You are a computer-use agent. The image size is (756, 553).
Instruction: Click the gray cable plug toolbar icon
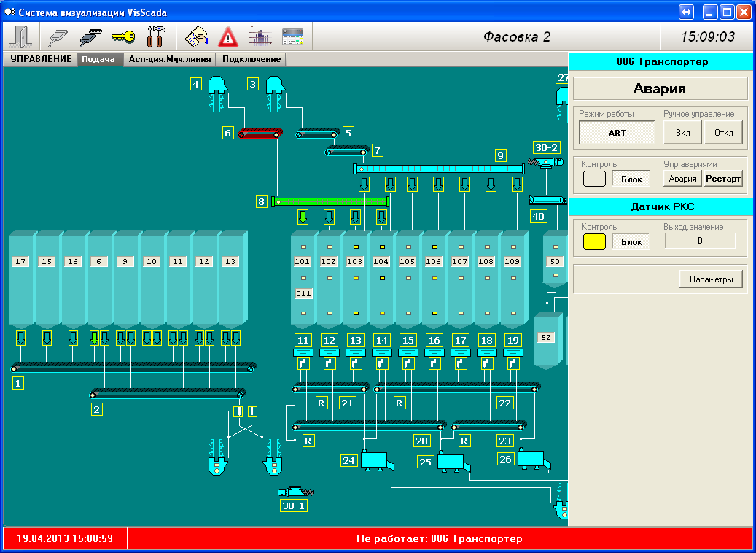coord(58,36)
